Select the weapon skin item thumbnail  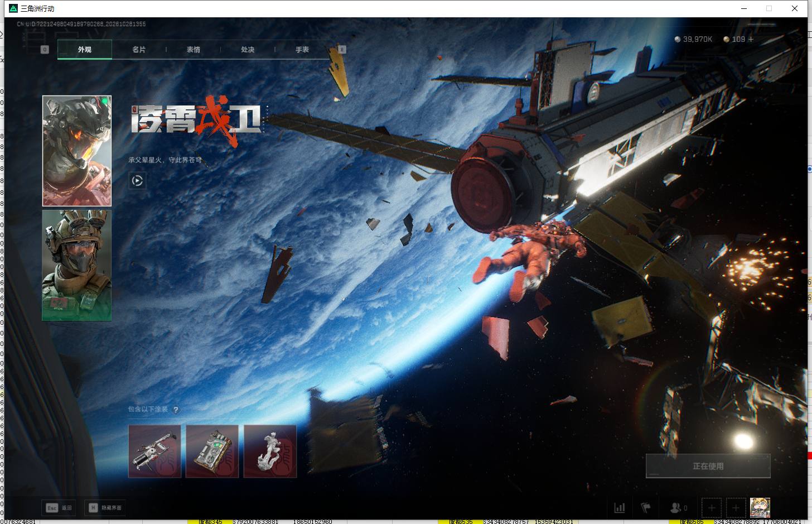(x=154, y=451)
